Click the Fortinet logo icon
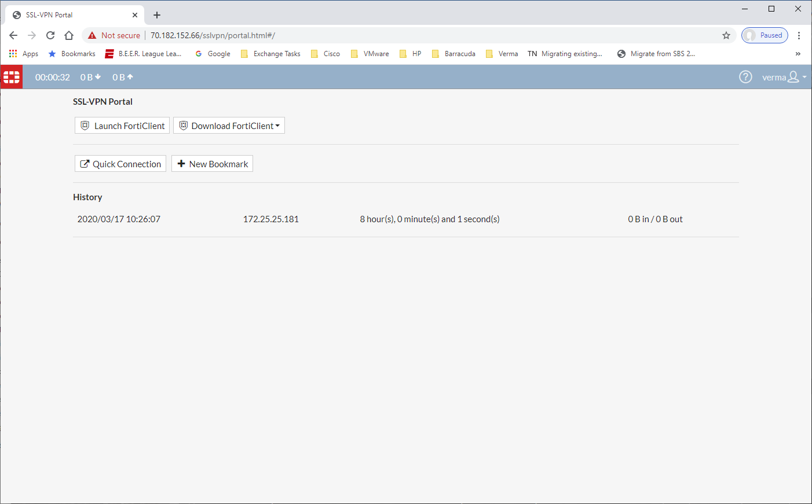The width and height of the screenshot is (812, 504). tap(12, 77)
